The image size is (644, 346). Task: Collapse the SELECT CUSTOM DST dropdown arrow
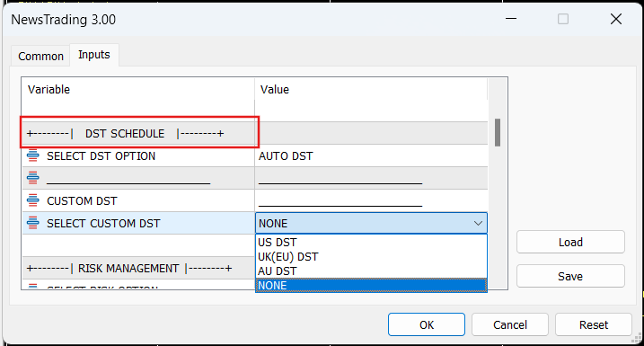(x=478, y=223)
